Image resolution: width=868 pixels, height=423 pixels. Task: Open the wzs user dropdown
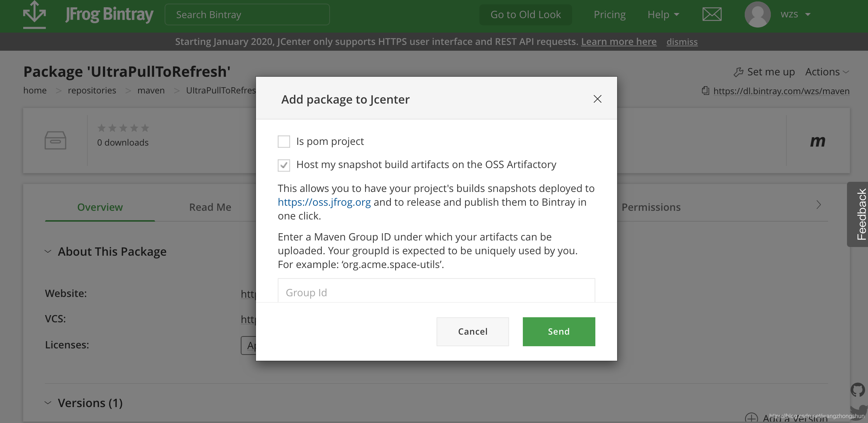(x=795, y=14)
